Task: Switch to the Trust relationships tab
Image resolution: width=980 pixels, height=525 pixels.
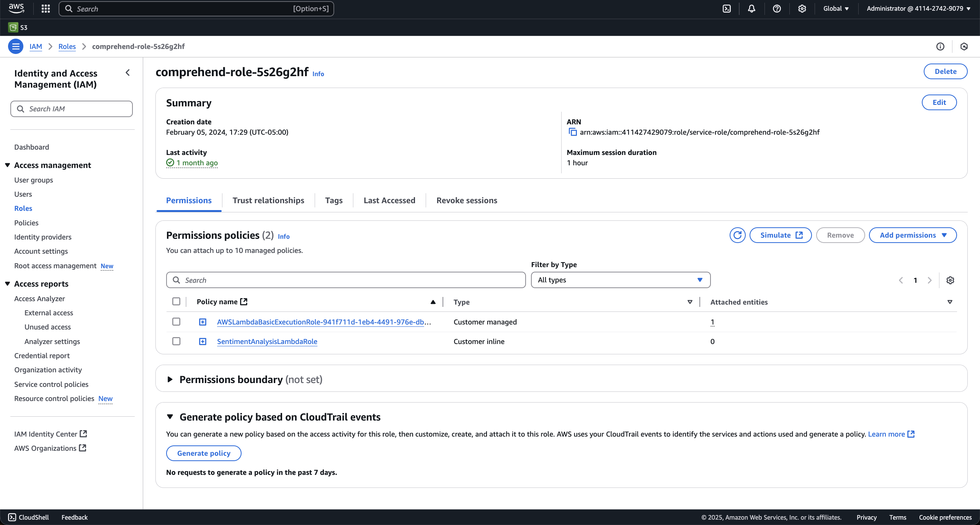Action: pos(268,200)
